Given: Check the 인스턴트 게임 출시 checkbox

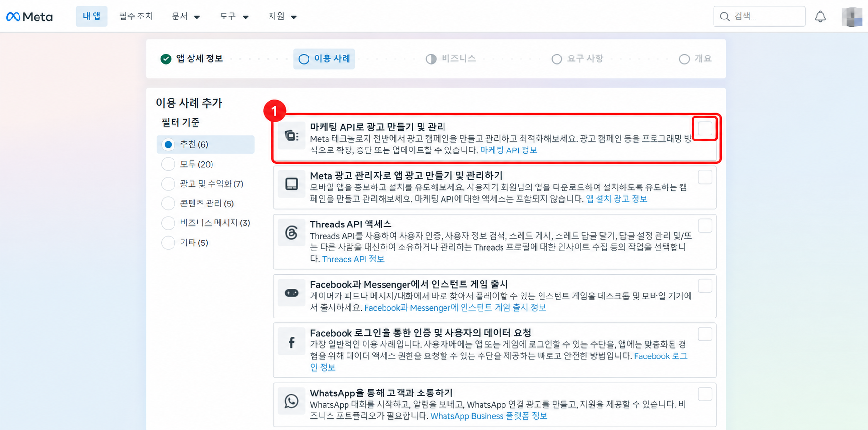Looking at the screenshot, I should tap(705, 286).
